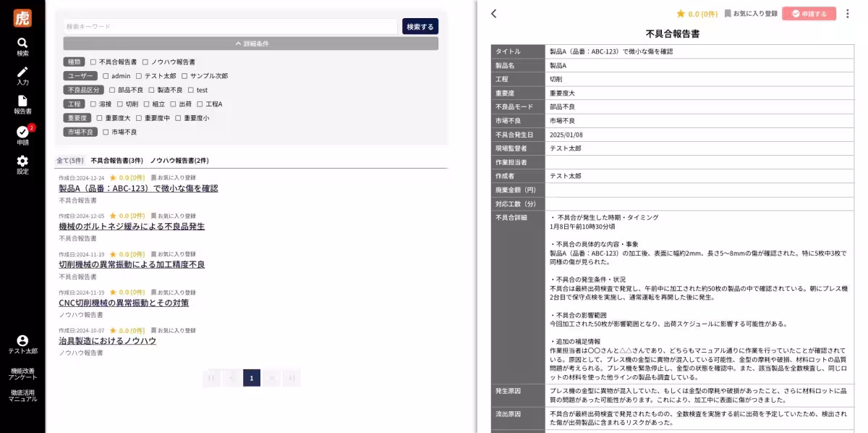
Task: Switch to the ノウハウ報告書(2件) tab
Action: click(x=179, y=160)
